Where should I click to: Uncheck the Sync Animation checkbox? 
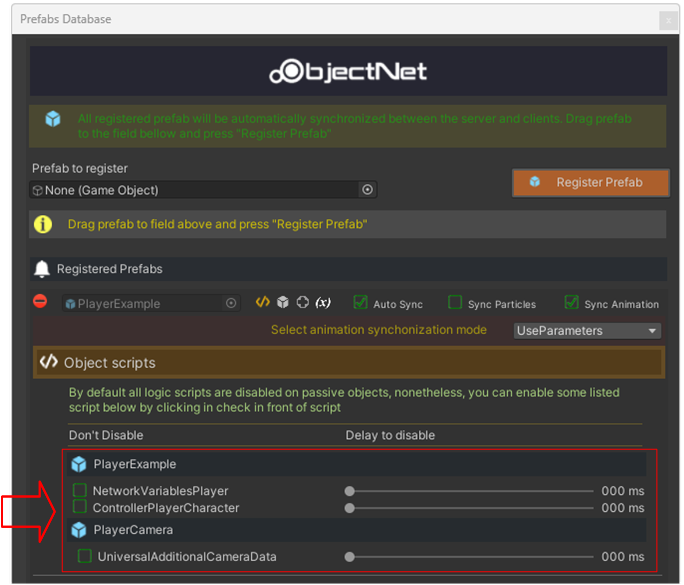[572, 302]
